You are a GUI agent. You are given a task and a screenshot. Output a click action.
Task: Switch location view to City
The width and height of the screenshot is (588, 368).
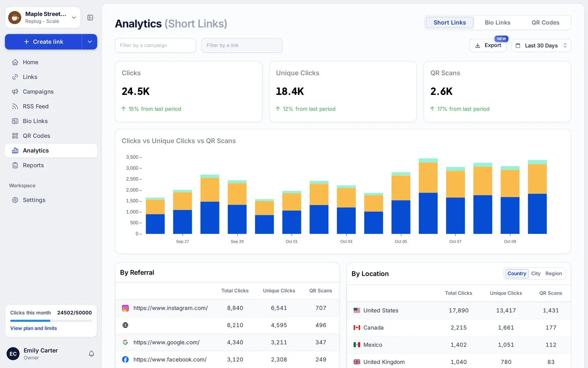pos(536,273)
